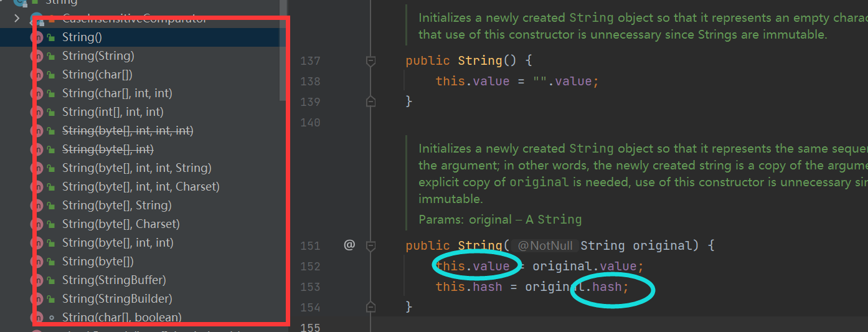
Task: Click method icon beside String(int[], int, int)
Action: pos(36,112)
